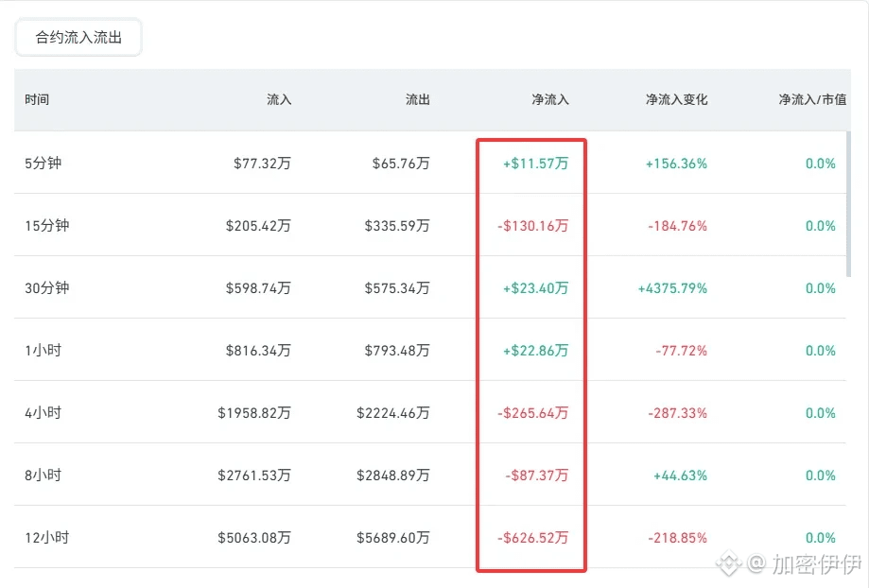Select the 8小时 time row
Screen dimensions: 869x588
(430, 475)
